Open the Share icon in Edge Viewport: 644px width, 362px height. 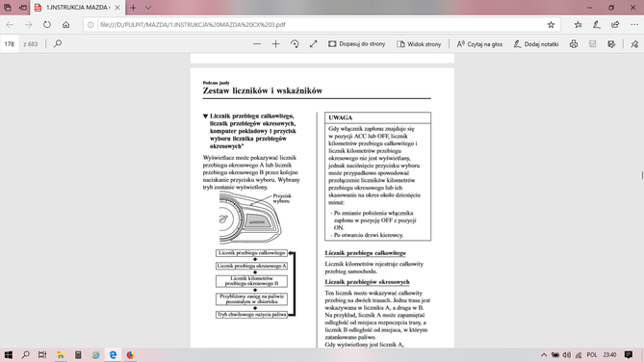click(x=615, y=25)
